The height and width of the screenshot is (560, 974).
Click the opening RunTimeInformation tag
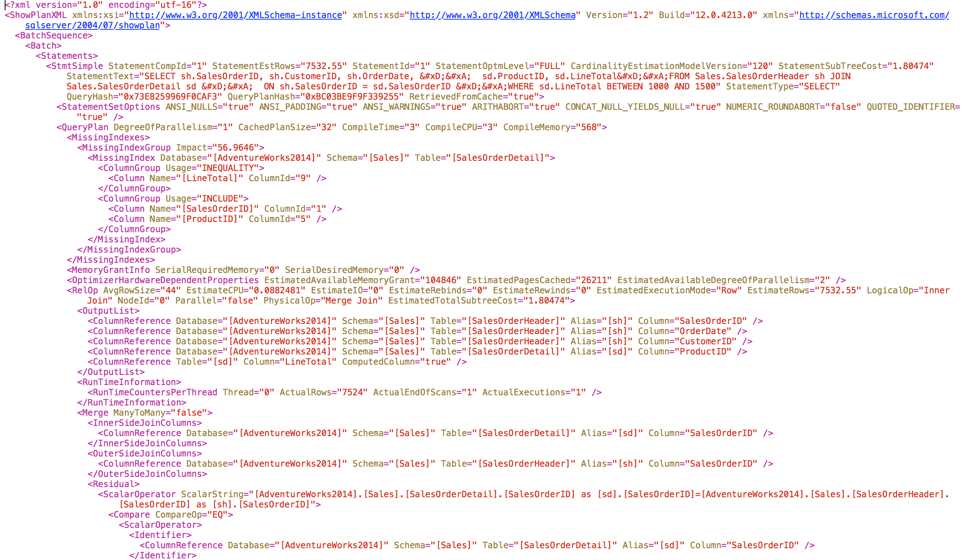[129, 382]
